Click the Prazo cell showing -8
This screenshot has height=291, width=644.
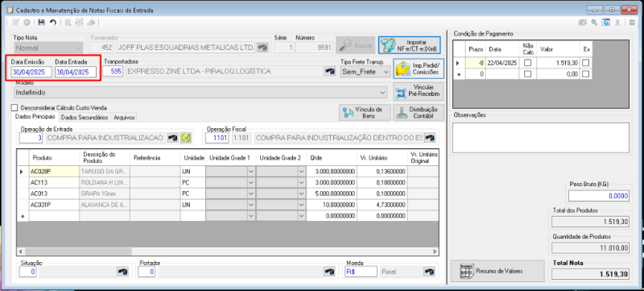point(476,63)
